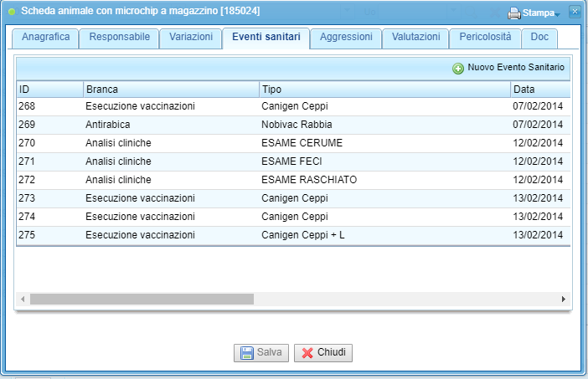The image size is (588, 379).
Task: Click Analisi cliniche in row 272
Action: pyautogui.click(x=118, y=180)
